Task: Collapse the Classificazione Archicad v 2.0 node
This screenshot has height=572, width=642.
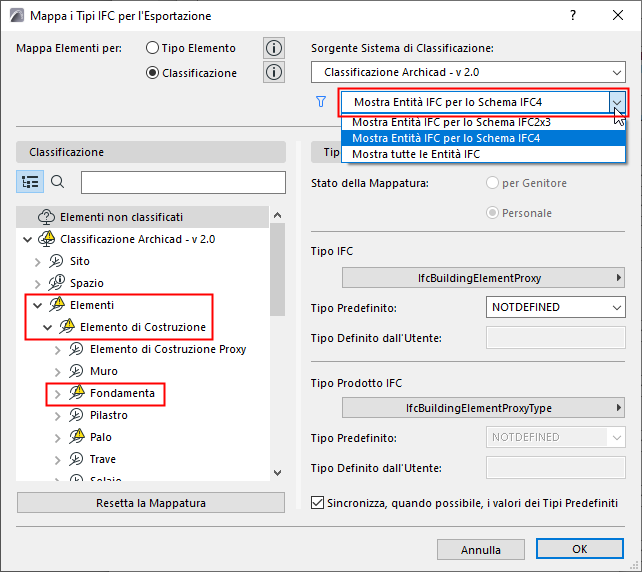Action: [27, 239]
